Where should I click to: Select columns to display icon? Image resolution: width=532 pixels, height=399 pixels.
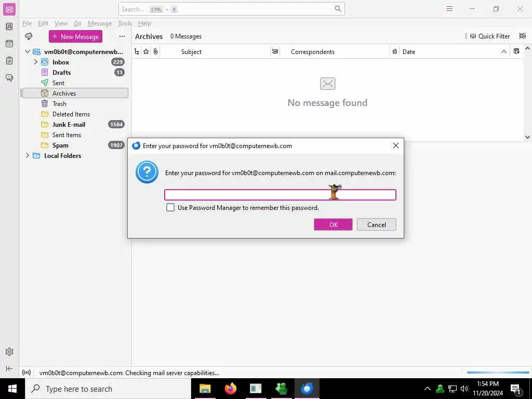(516, 51)
